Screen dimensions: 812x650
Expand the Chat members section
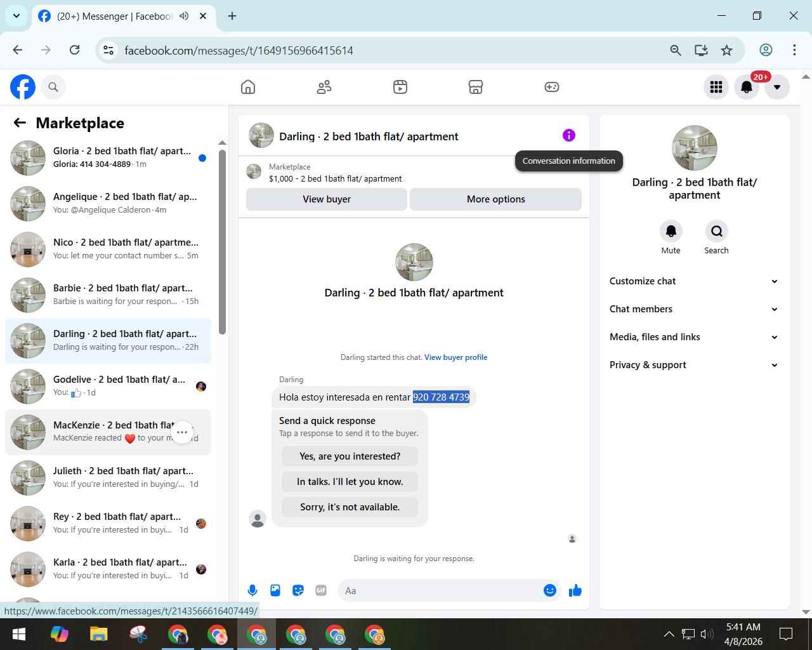(694, 309)
